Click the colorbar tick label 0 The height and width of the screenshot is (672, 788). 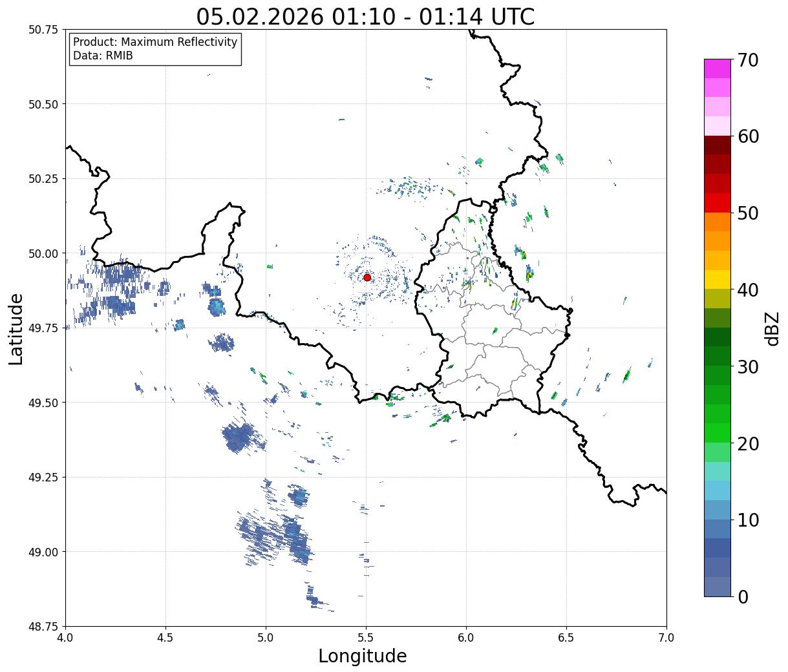pyautogui.click(x=743, y=596)
